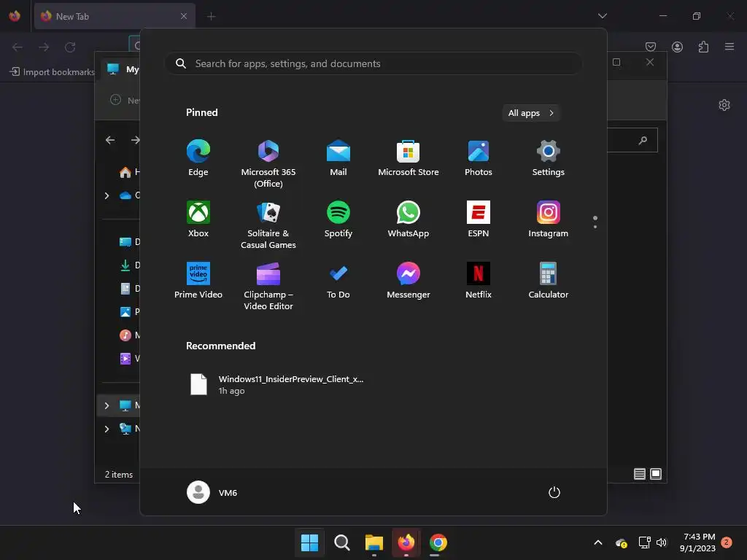Select Downloads in File Explorer sidebar
Viewport: 747px width, 560px height.
[x=129, y=265]
